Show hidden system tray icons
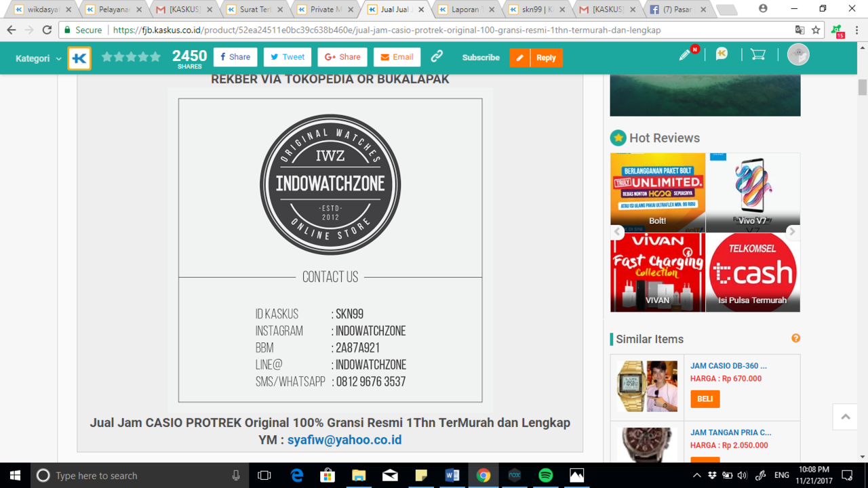868x488 pixels. (697, 475)
